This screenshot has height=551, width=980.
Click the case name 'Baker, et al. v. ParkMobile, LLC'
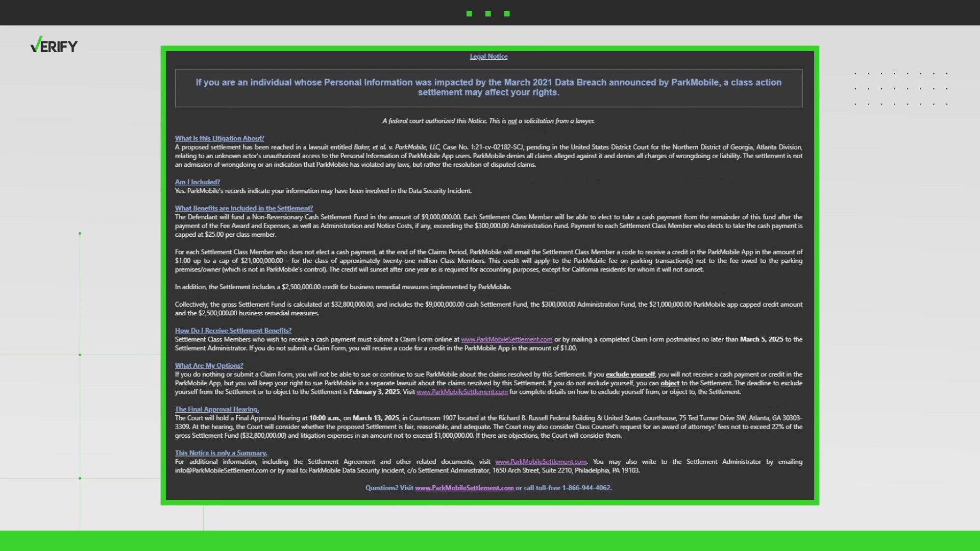coord(397,147)
